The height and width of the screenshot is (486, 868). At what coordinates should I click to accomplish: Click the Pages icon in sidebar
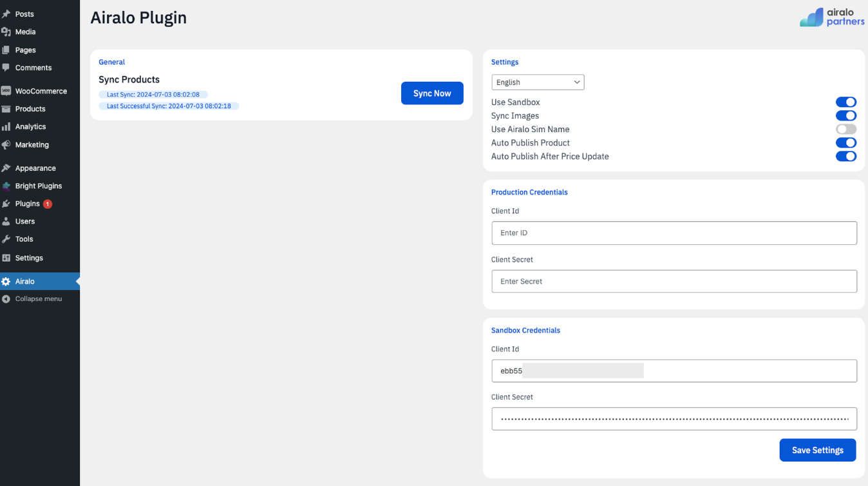6,50
